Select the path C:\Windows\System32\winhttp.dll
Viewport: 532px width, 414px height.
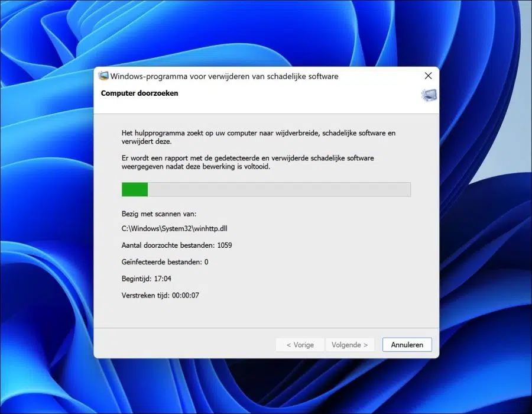[174, 228]
